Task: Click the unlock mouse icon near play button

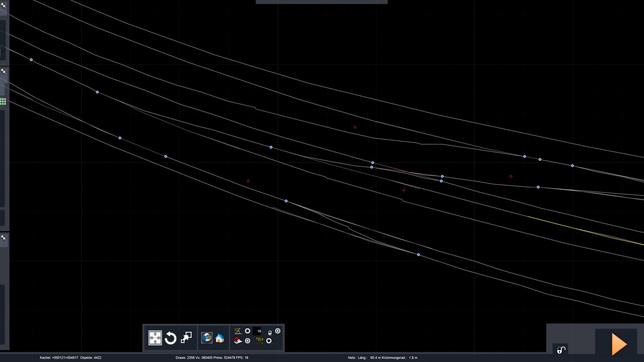Action: [561, 350]
